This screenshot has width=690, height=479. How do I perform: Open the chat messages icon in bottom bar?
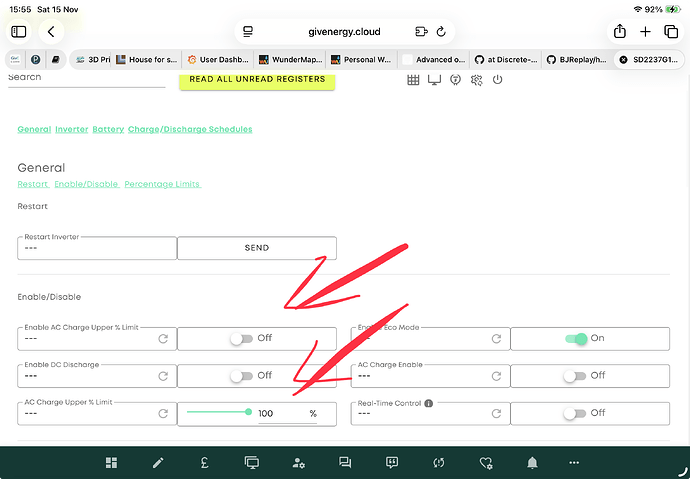tap(345, 463)
